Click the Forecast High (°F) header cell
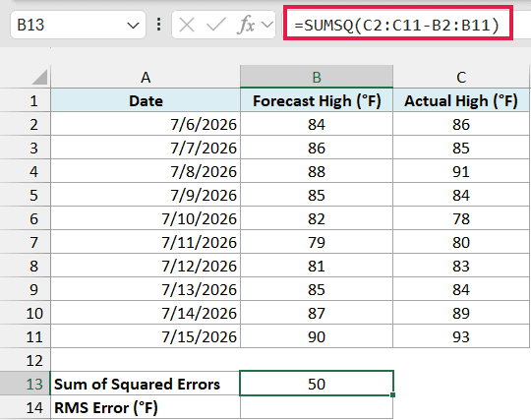531x420 pixels. click(317, 100)
